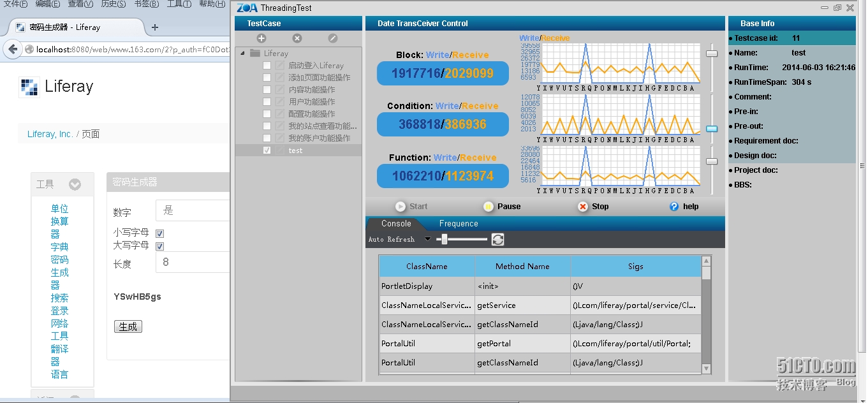This screenshot has height=403, width=868.
Task: Check the 内容功能操作 test case
Action: 267,90
